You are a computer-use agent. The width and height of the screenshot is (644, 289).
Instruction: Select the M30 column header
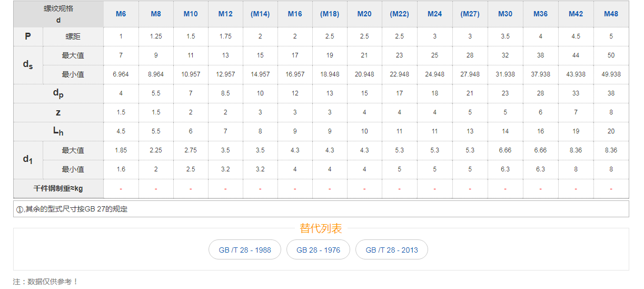505,14
